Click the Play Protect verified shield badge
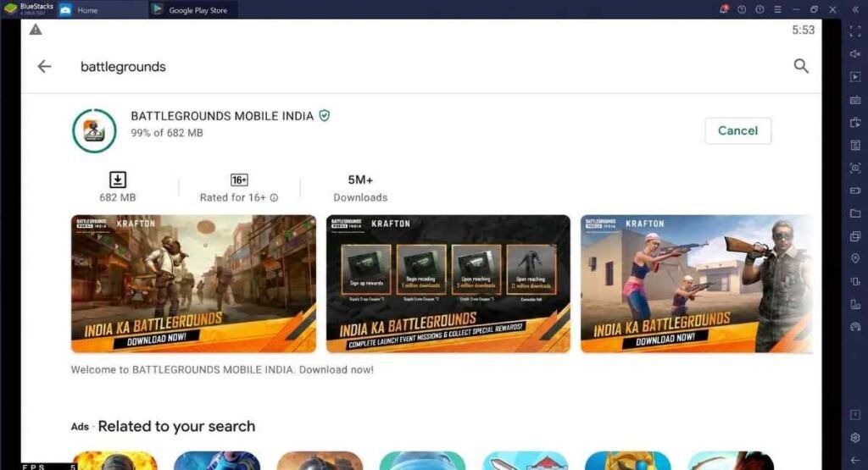868x470 pixels. (x=325, y=115)
